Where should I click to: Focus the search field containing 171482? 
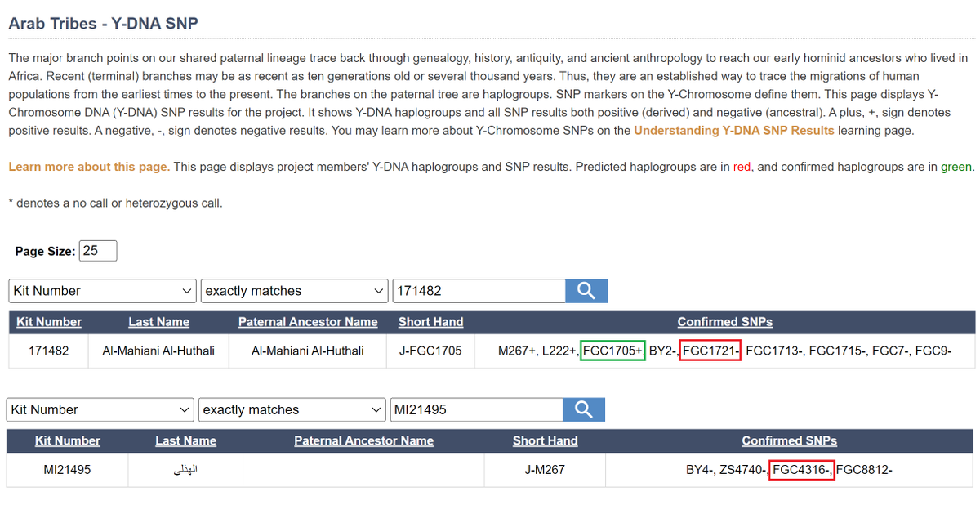(x=479, y=291)
